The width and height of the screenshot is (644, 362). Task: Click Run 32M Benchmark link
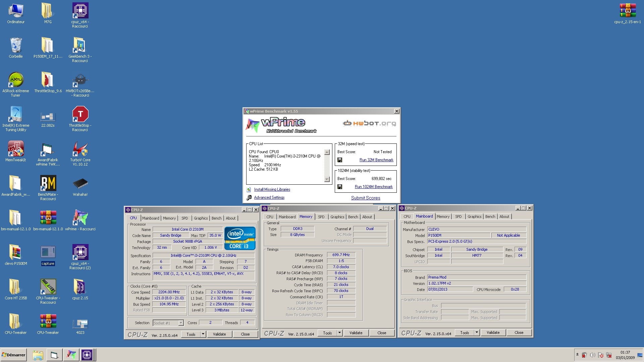[376, 160]
